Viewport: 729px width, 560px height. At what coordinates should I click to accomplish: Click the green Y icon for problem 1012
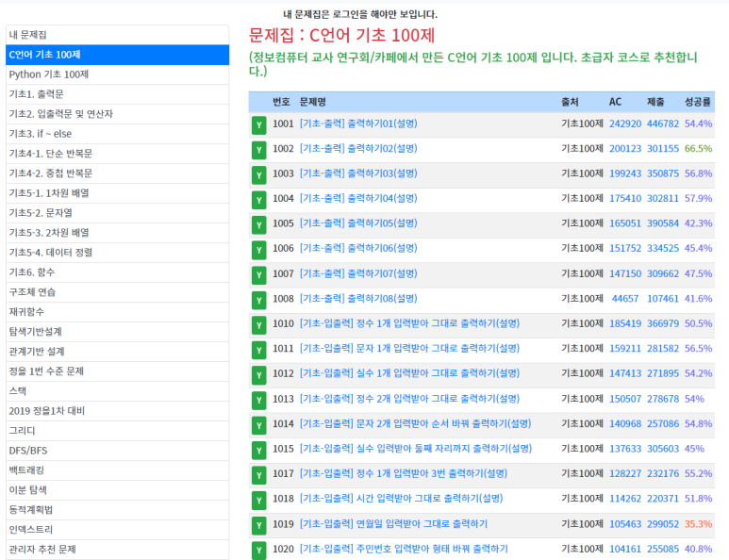(258, 375)
